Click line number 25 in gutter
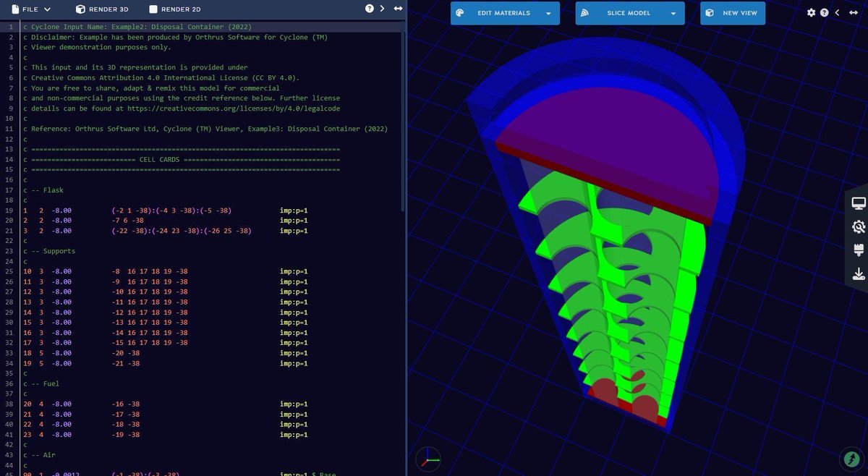868x476 pixels. tap(11, 271)
